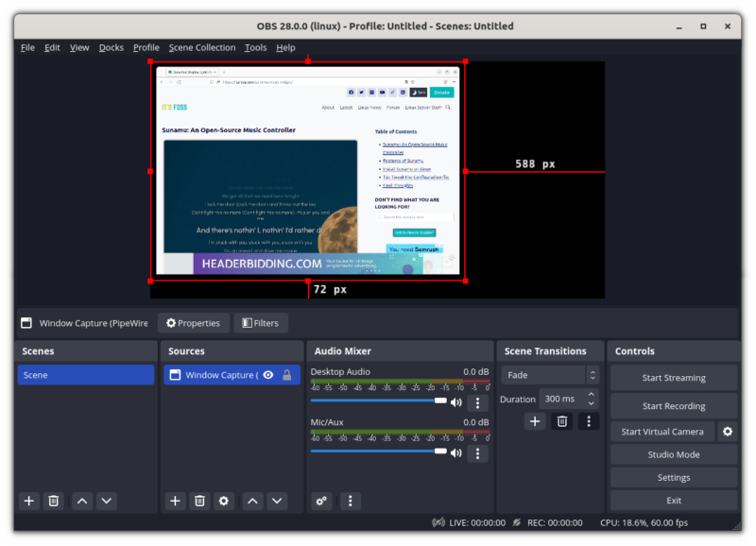Add a new source with the plus icon
The image size is (756, 546).
pos(174,501)
